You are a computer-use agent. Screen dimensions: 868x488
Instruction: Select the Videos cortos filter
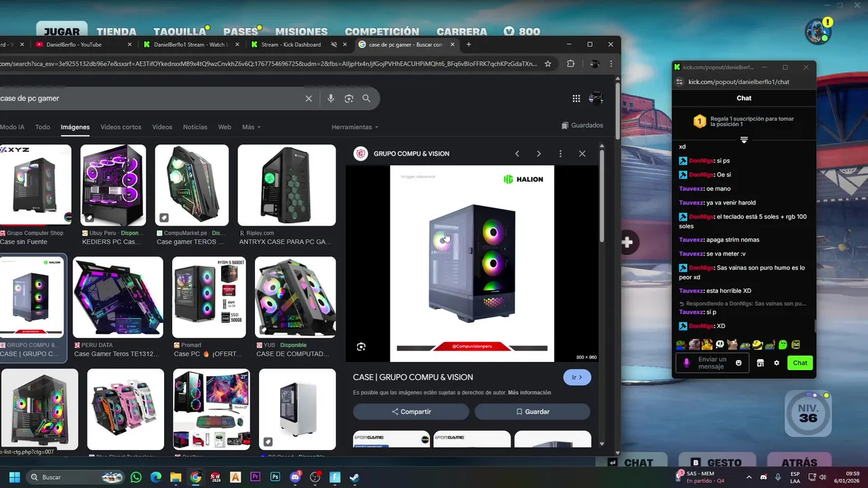pos(121,127)
